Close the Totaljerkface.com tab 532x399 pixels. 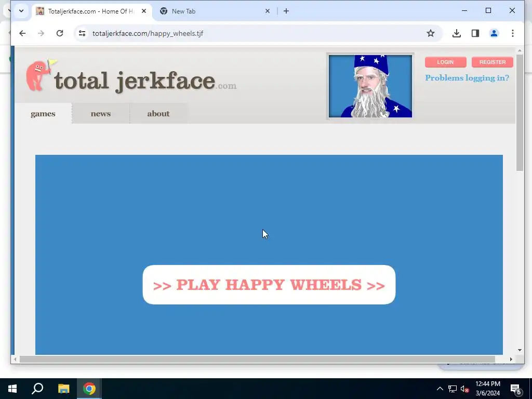pyautogui.click(x=144, y=11)
